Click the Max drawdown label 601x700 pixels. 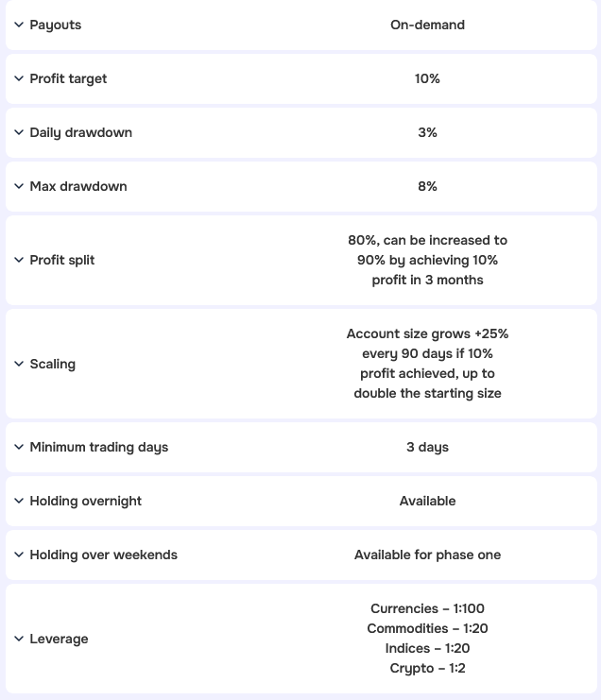(x=77, y=186)
